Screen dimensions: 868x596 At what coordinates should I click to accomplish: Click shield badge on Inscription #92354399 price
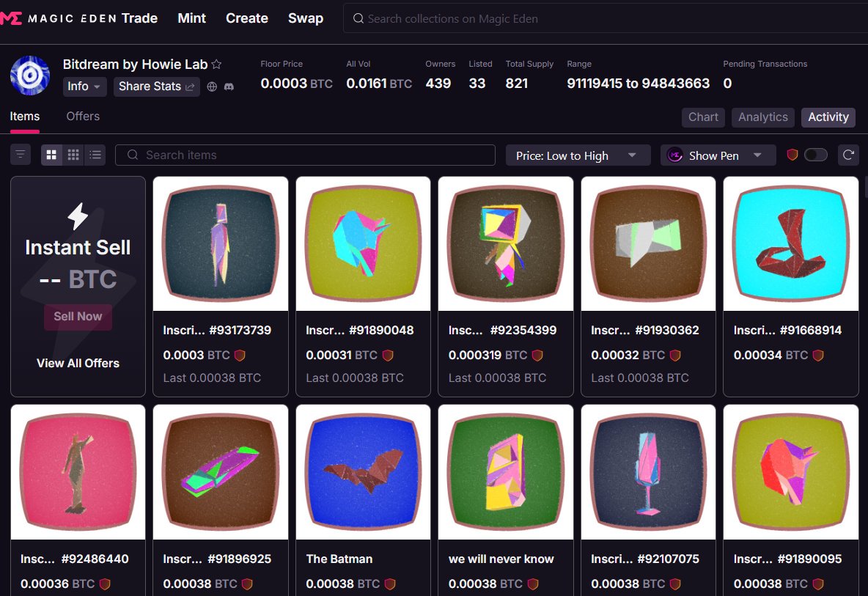pyautogui.click(x=537, y=356)
